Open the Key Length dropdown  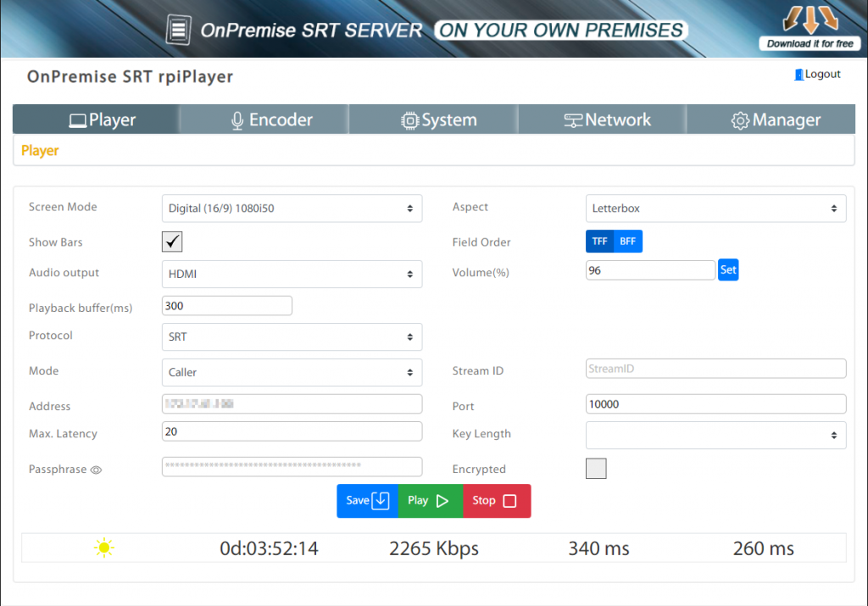[715, 435]
